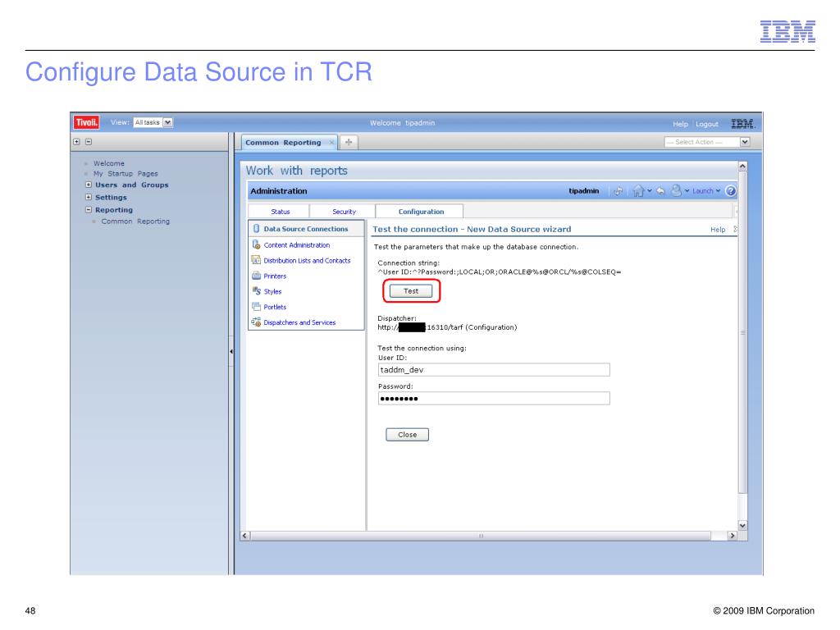
Task: Add a new page tab with plus
Action: pos(349,142)
